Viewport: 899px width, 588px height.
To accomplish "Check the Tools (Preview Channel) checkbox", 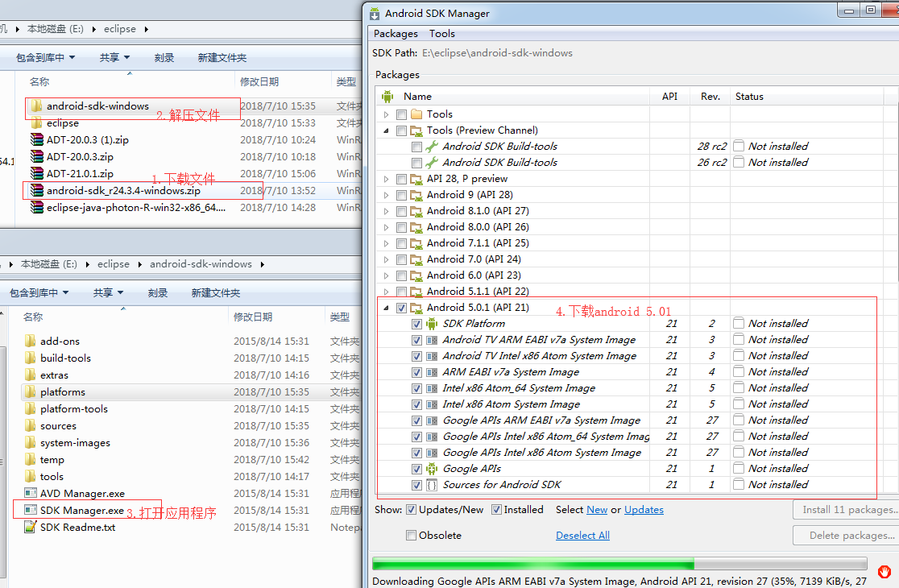I will coord(401,130).
